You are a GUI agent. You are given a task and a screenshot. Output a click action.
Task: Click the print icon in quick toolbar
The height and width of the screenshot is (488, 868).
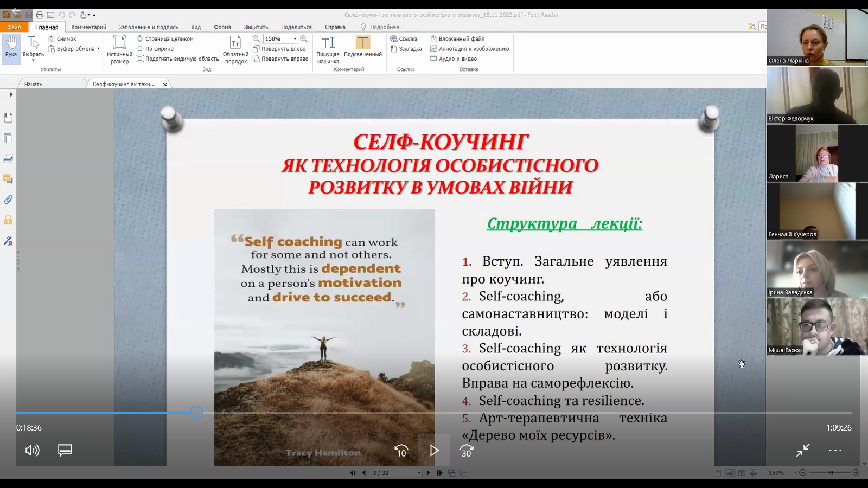(x=40, y=15)
